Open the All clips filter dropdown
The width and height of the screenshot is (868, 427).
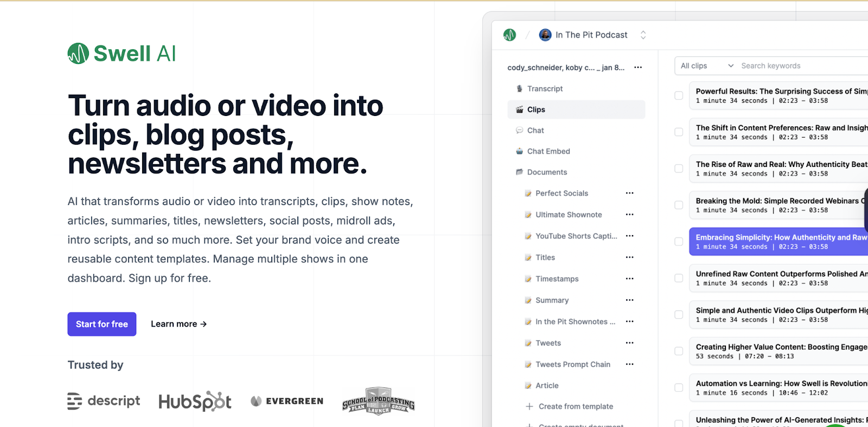click(707, 66)
